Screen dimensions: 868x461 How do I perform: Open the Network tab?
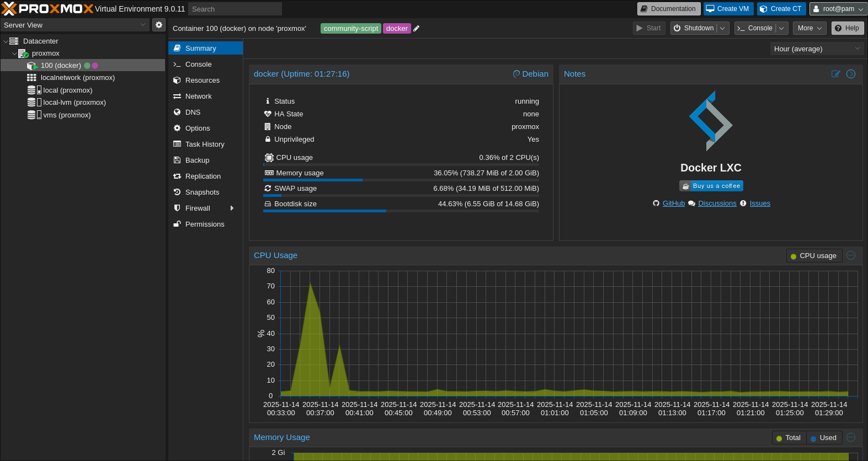205,97
